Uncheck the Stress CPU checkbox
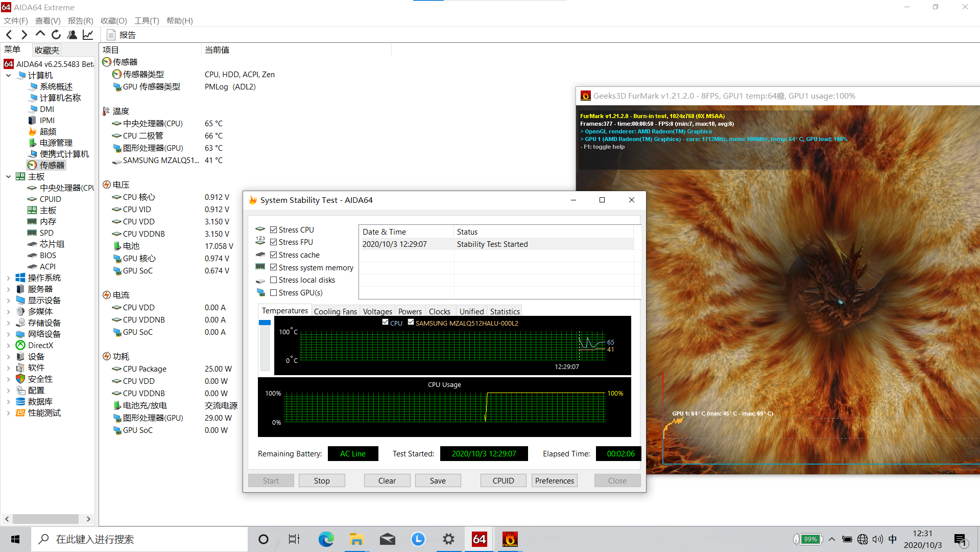Viewport: 980px width, 552px height. click(273, 230)
